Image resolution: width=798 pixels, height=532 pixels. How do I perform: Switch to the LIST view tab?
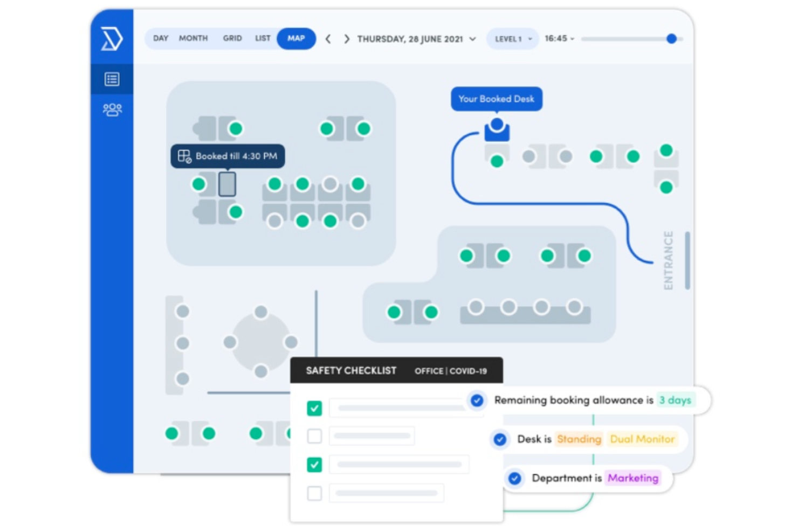263,38
